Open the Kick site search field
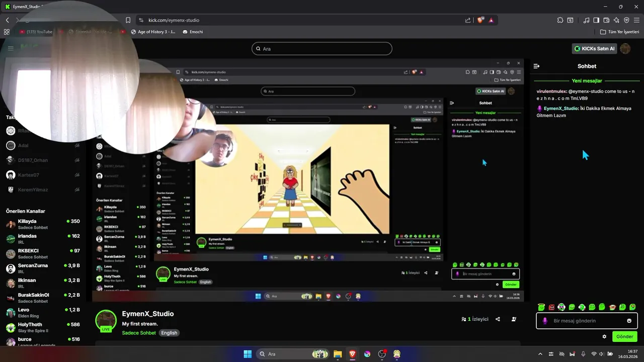This screenshot has height=362, width=644. click(322, 49)
